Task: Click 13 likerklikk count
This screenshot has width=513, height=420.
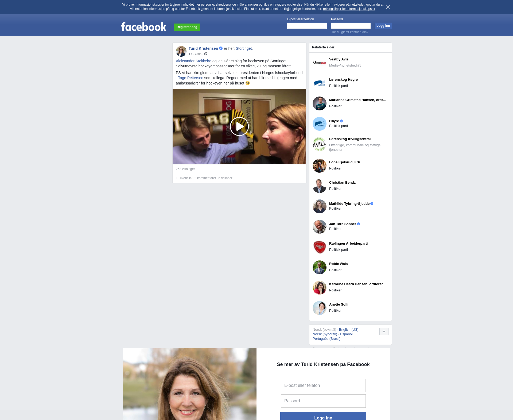Action: 184,178
